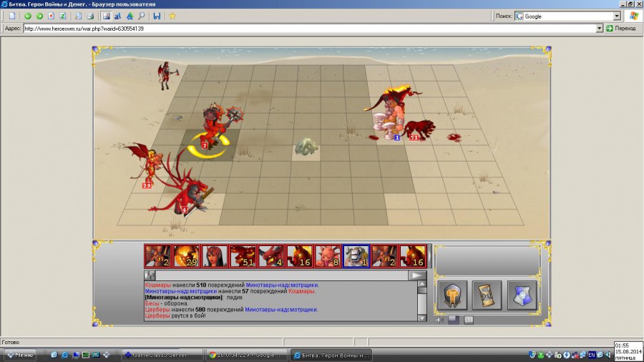Go forward with the green right arrow
The image size is (644, 362).
pyautogui.click(x=39, y=16)
